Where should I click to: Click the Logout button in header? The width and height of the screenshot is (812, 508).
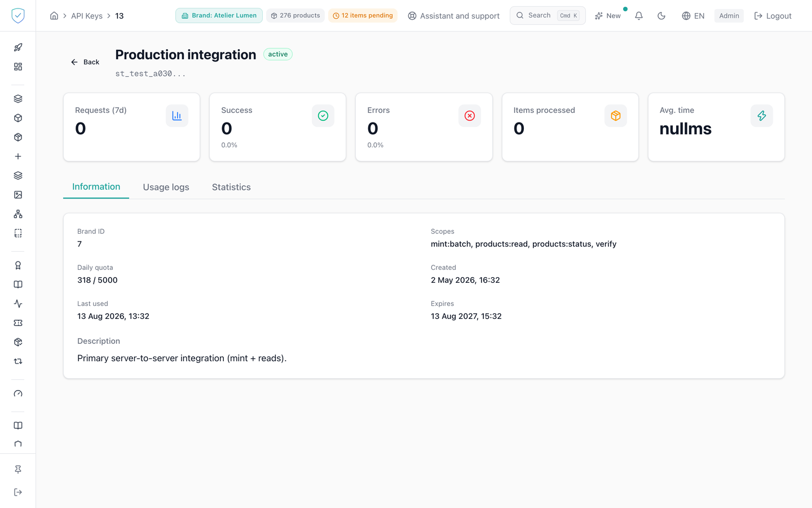click(x=773, y=16)
